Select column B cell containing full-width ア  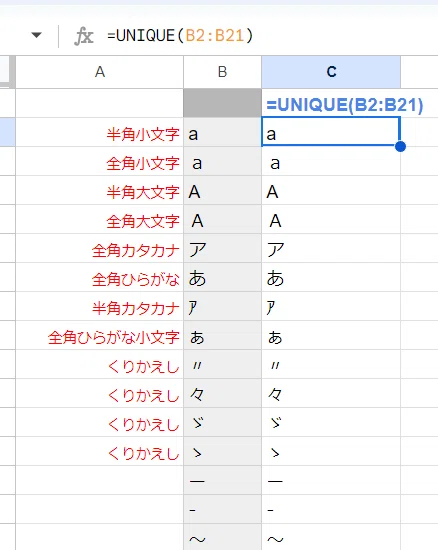222,248
